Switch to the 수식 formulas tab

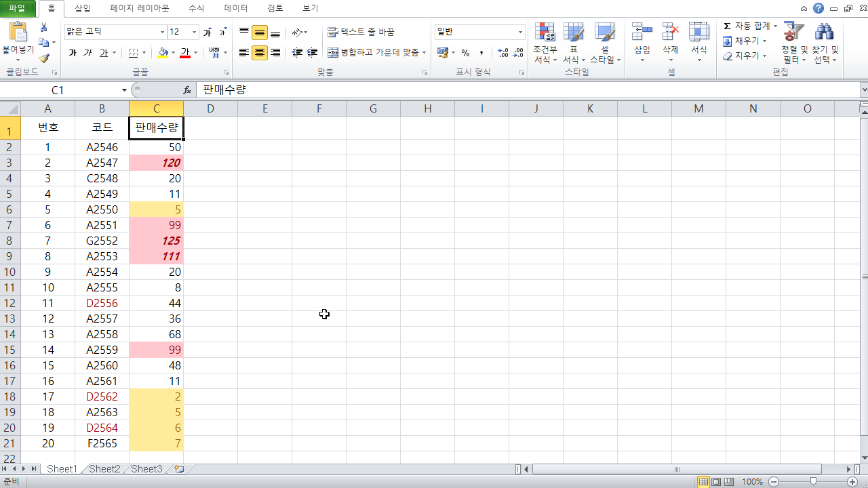tap(196, 8)
